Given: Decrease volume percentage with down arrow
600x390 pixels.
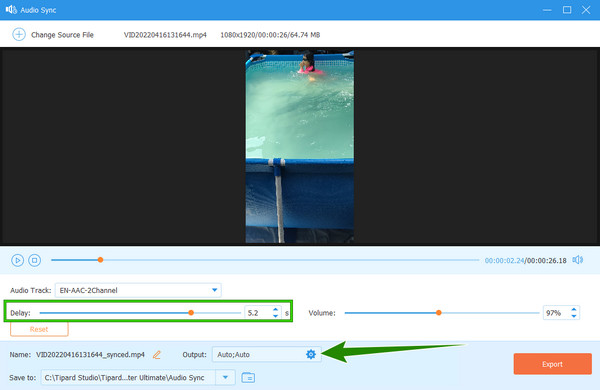Looking at the screenshot, I should pyautogui.click(x=574, y=316).
